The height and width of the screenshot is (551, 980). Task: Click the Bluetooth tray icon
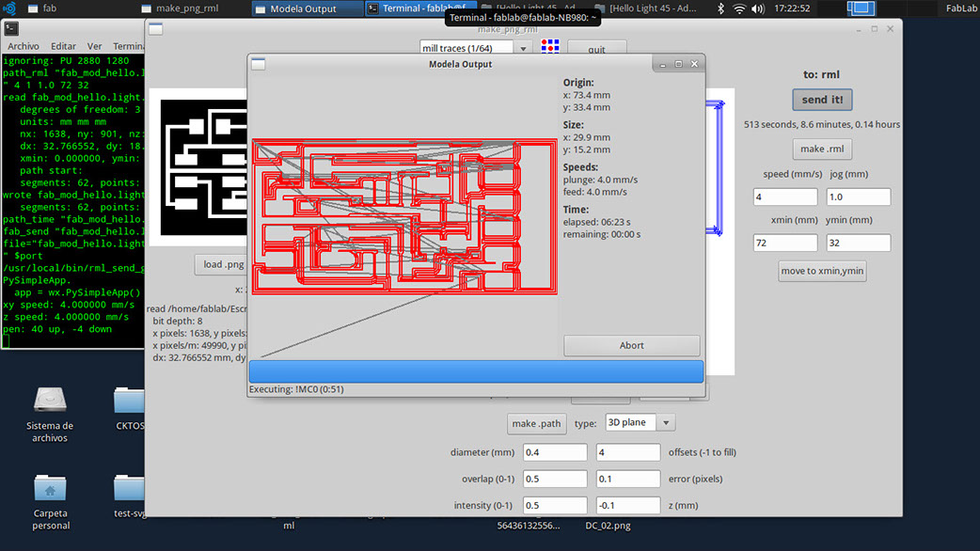pyautogui.click(x=720, y=8)
